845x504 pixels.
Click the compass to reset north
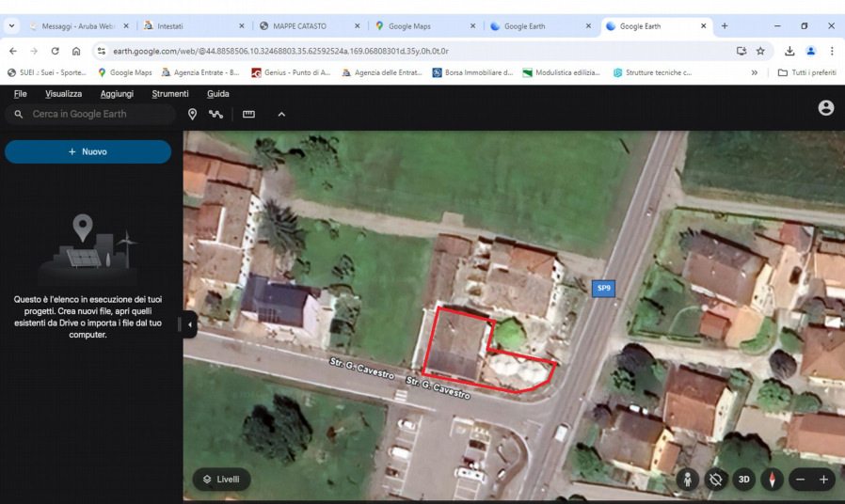[x=773, y=479]
